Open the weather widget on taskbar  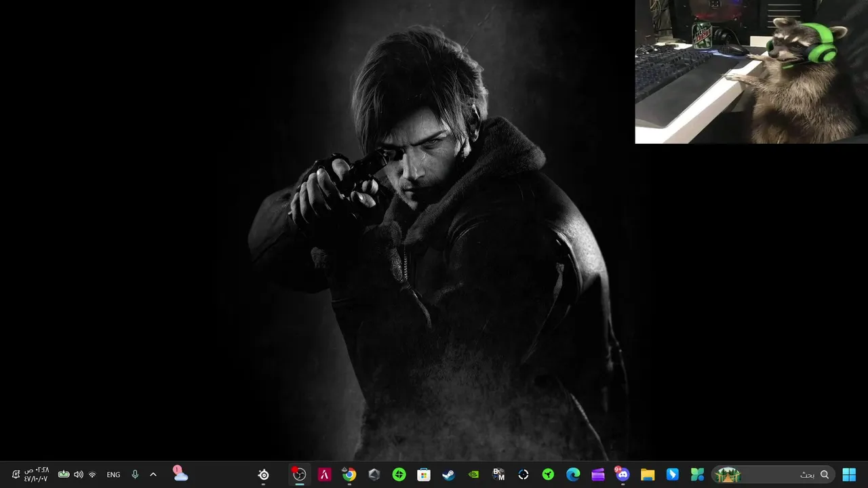point(180,474)
